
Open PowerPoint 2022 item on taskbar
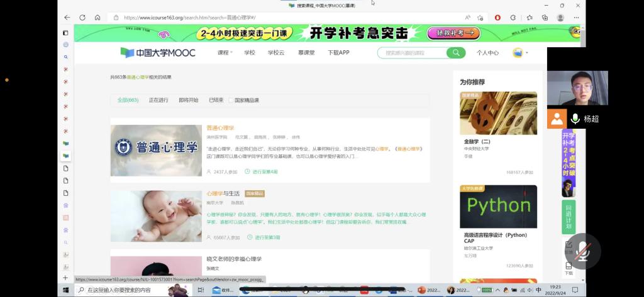point(429,290)
